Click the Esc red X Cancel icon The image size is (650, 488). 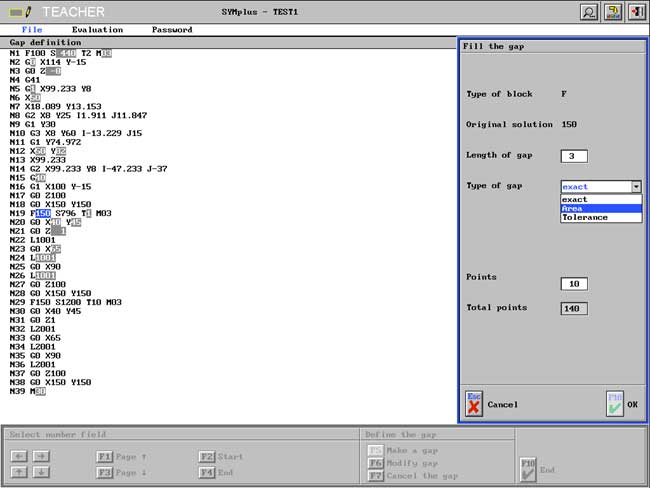pos(474,403)
